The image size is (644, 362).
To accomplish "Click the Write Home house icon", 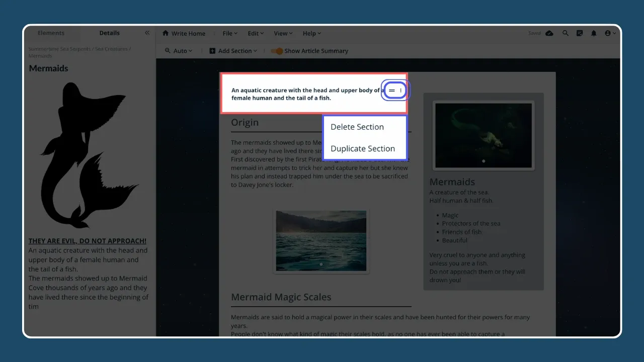I will click(167, 33).
